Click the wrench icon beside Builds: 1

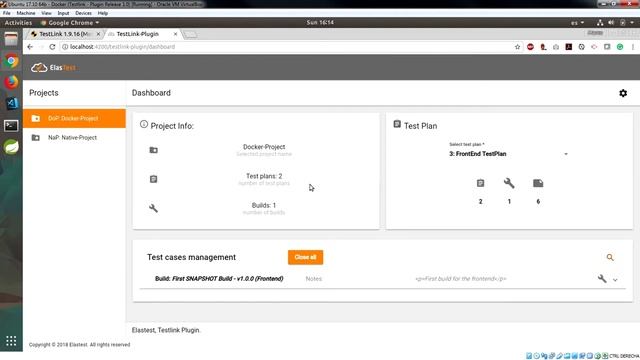pos(153,208)
